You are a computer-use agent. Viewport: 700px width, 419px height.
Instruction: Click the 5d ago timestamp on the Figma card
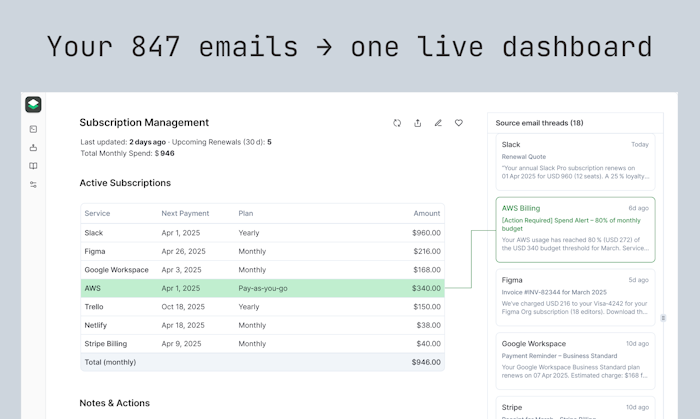[638, 280]
